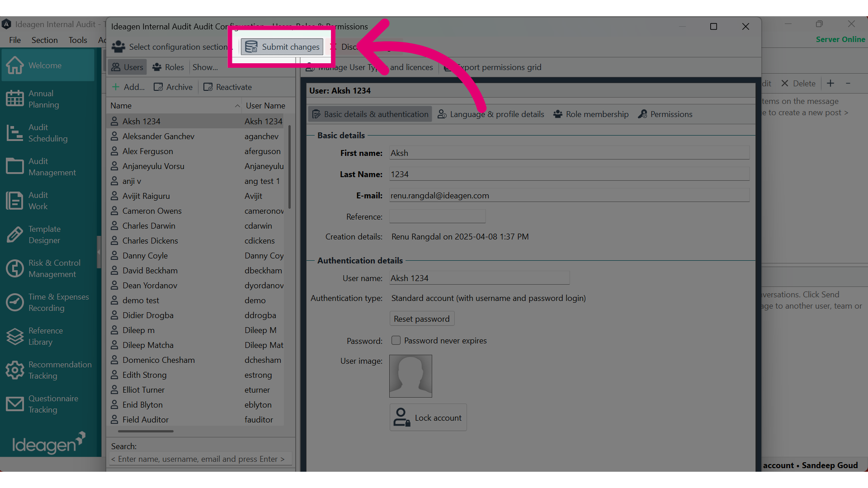Click the minus icon in background window

point(848,83)
